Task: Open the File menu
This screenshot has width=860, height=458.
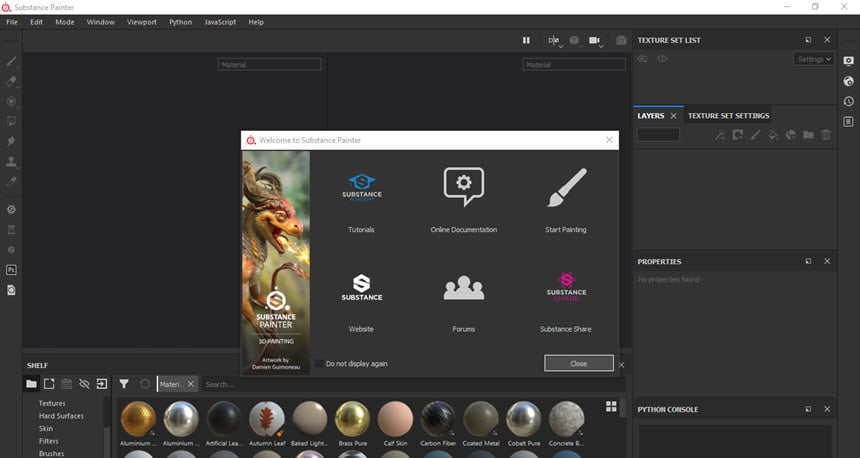Action: click(x=12, y=22)
